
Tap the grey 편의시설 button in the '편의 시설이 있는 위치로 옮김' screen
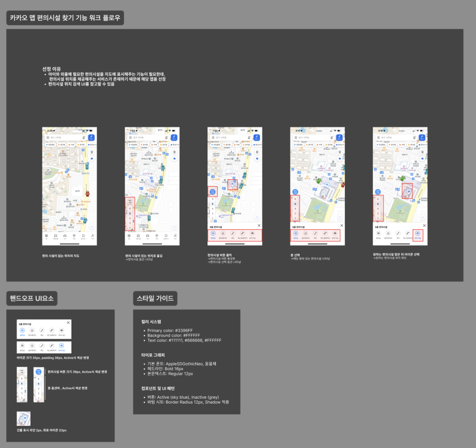pos(130,202)
